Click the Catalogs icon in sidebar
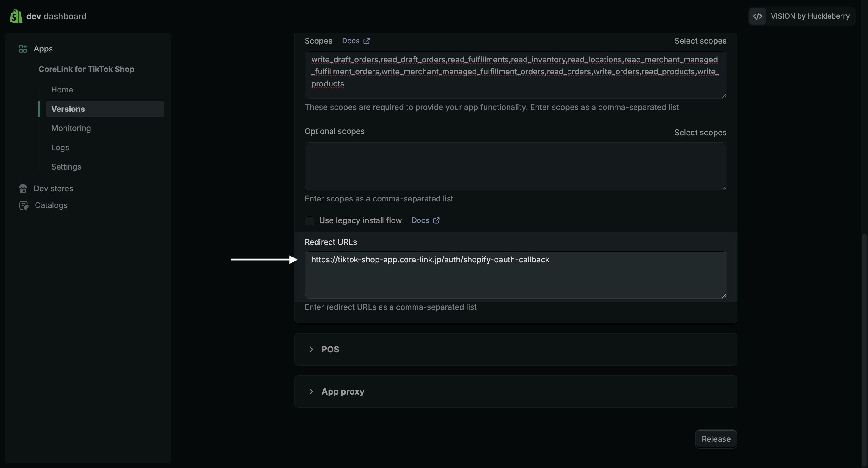Viewport: 868px width, 468px height. click(24, 205)
